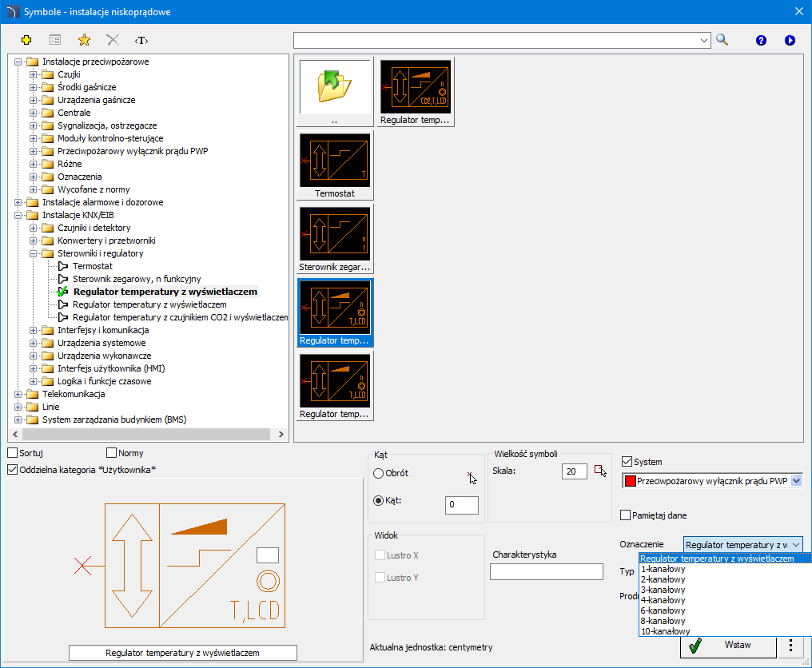812x668 pixels.
Task: Click the blue play-arrow icon
Action: (790, 41)
